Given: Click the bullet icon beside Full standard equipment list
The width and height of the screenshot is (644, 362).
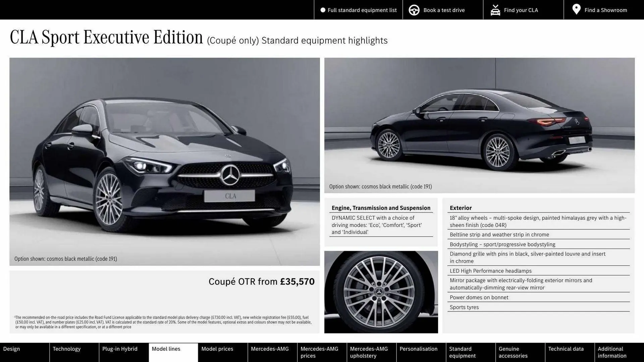Looking at the screenshot, I should click(323, 10).
